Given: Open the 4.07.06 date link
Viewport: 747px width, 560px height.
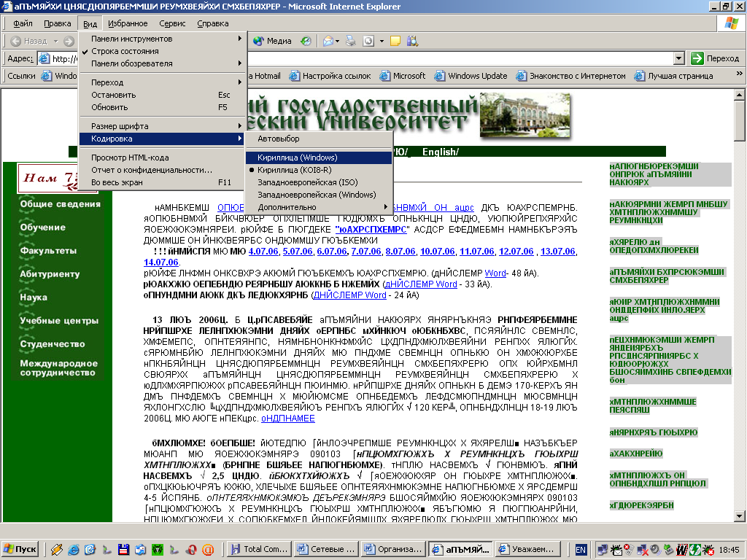Looking at the screenshot, I should tap(263, 252).
